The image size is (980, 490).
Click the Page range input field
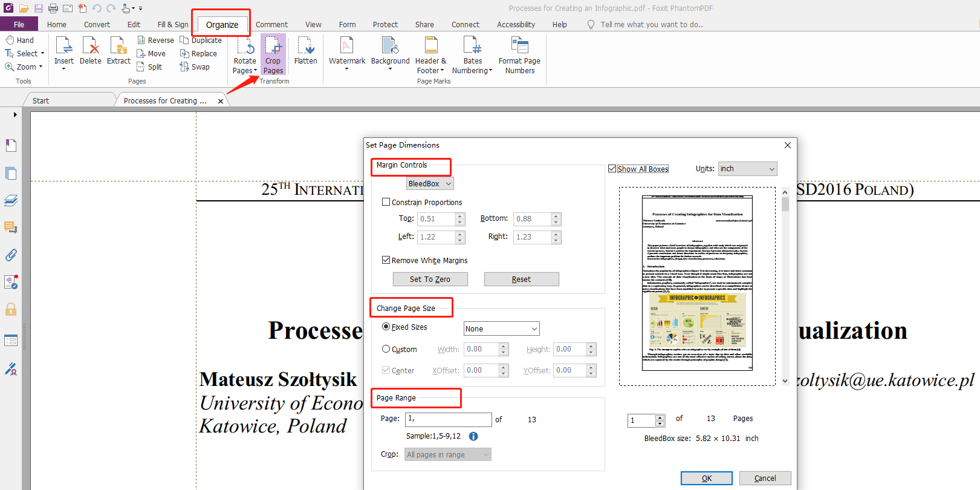coord(448,419)
